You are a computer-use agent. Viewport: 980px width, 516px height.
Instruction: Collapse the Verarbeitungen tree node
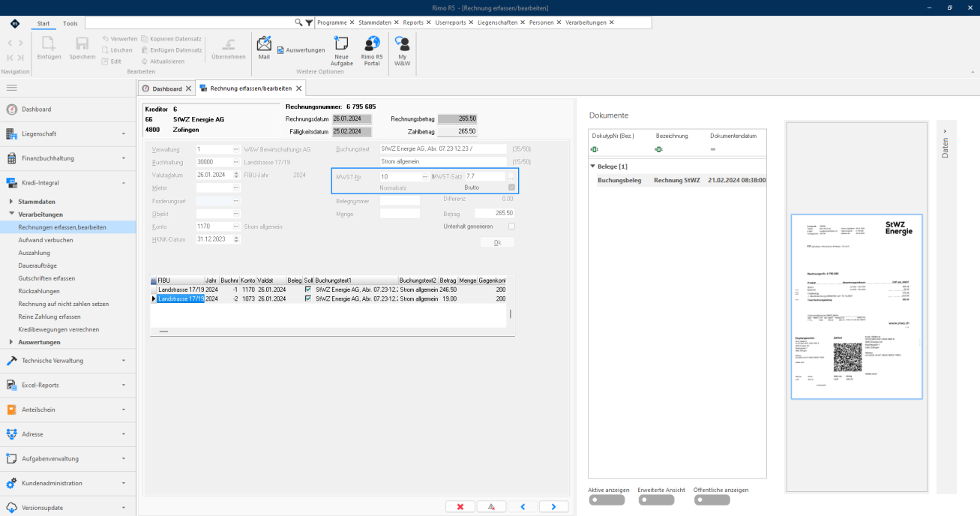click(10, 214)
